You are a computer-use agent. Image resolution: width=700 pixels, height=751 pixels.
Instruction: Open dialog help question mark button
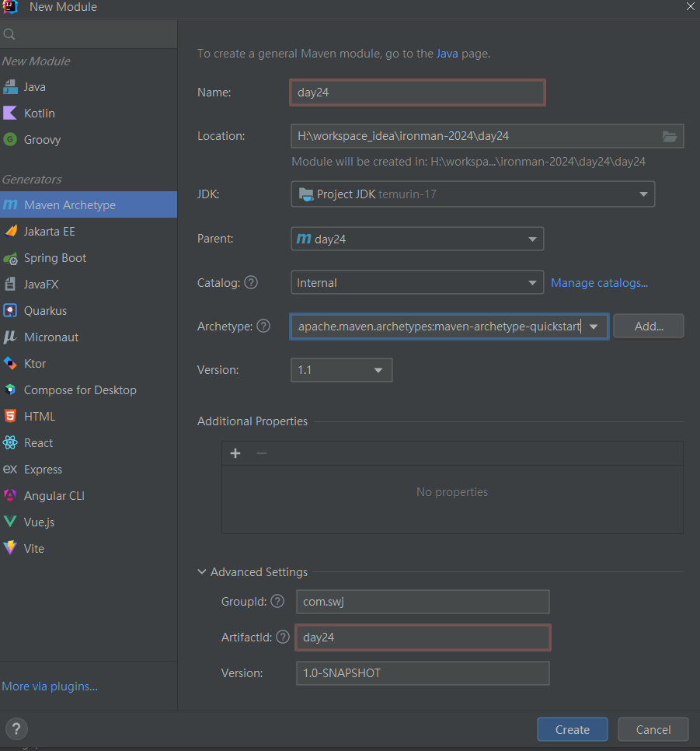pyautogui.click(x=17, y=729)
